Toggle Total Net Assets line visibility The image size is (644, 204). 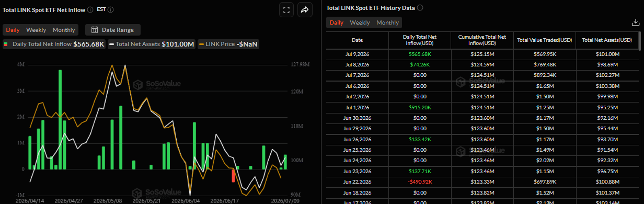[x=152, y=44]
